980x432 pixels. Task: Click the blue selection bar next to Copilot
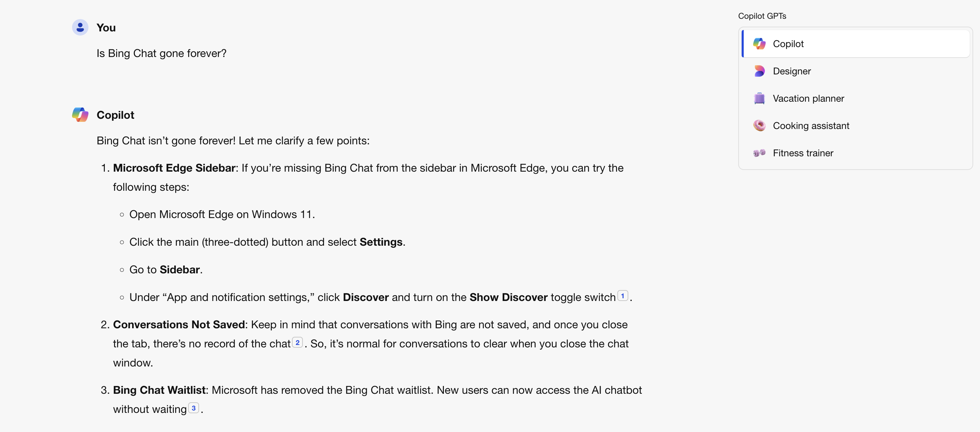pyautogui.click(x=742, y=43)
